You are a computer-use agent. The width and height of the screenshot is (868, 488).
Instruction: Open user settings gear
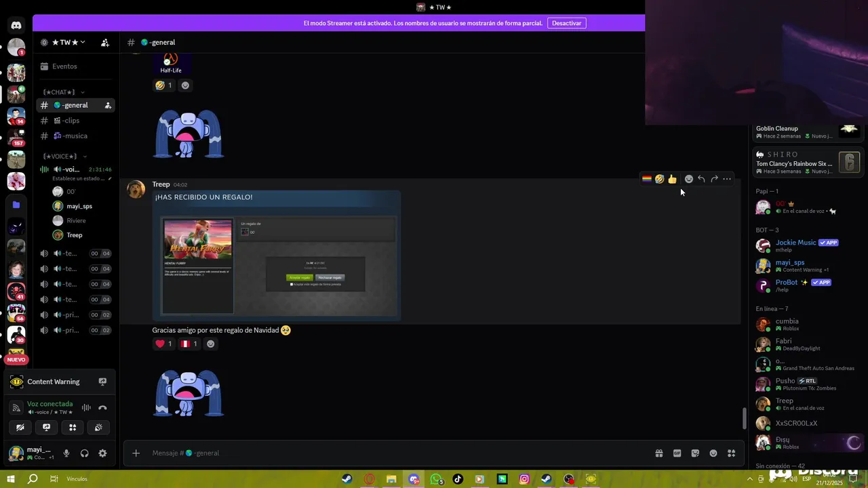pyautogui.click(x=102, y=453)
